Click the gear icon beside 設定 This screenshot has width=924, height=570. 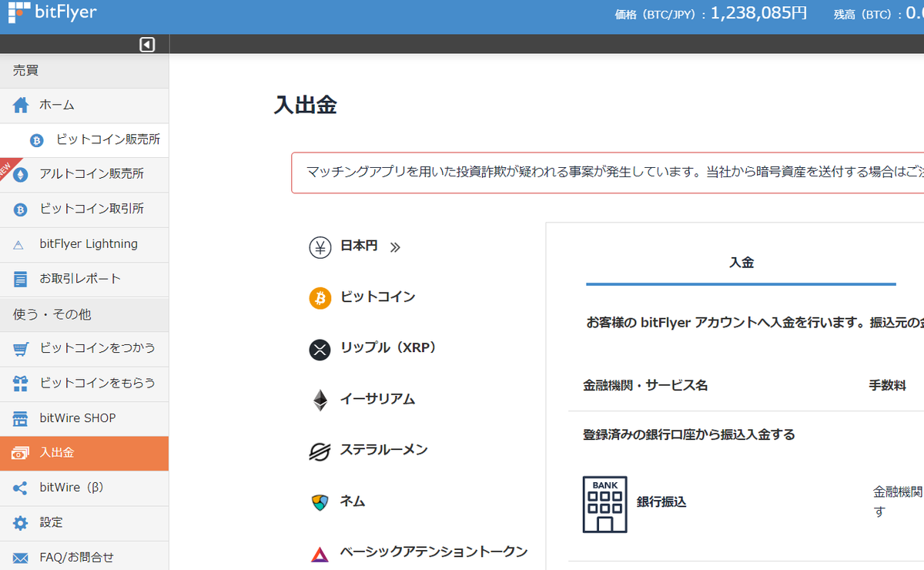tap(21, 523)
